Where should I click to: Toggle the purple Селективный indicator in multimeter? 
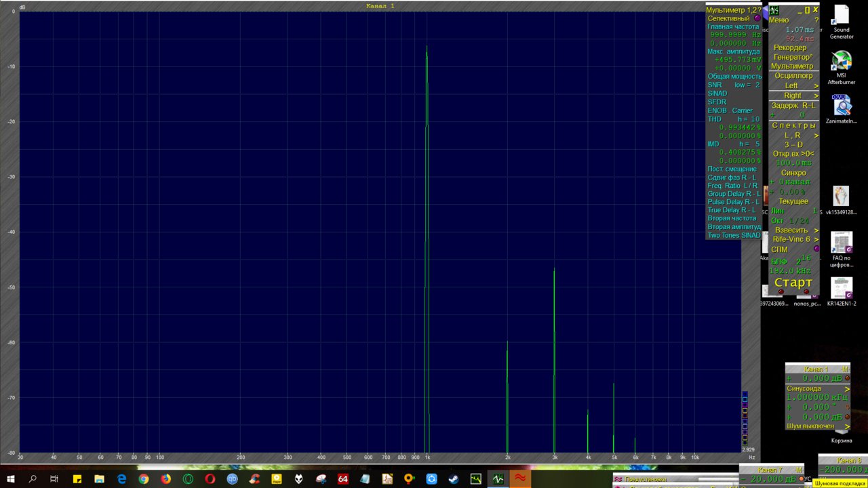(x=757, y=19)
